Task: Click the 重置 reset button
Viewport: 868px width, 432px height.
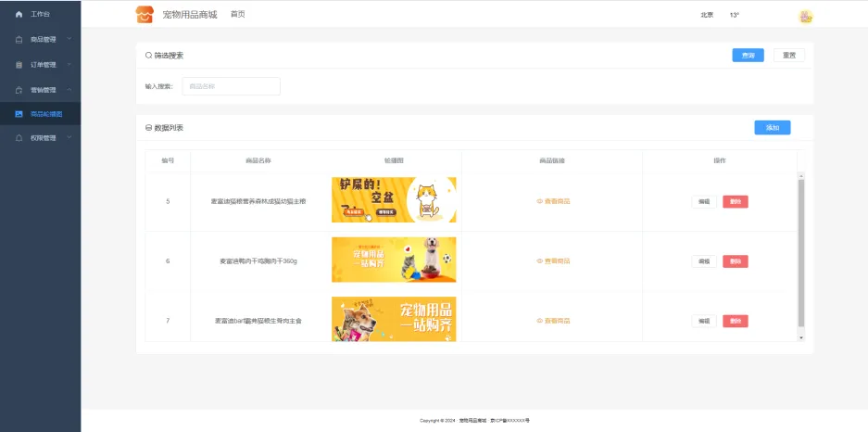Action: pos(788,56)
